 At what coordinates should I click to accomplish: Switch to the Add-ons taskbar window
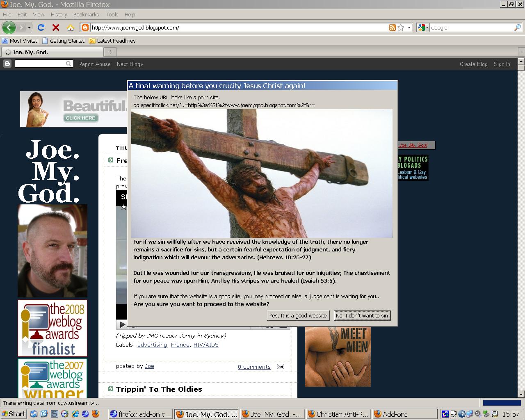[x=405, y=414]
